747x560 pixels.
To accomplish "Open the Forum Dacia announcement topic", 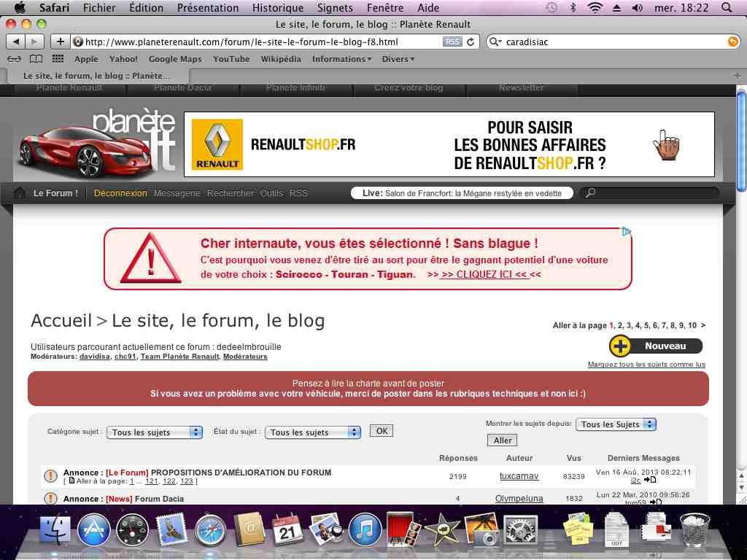I will [x=159, y=499].
